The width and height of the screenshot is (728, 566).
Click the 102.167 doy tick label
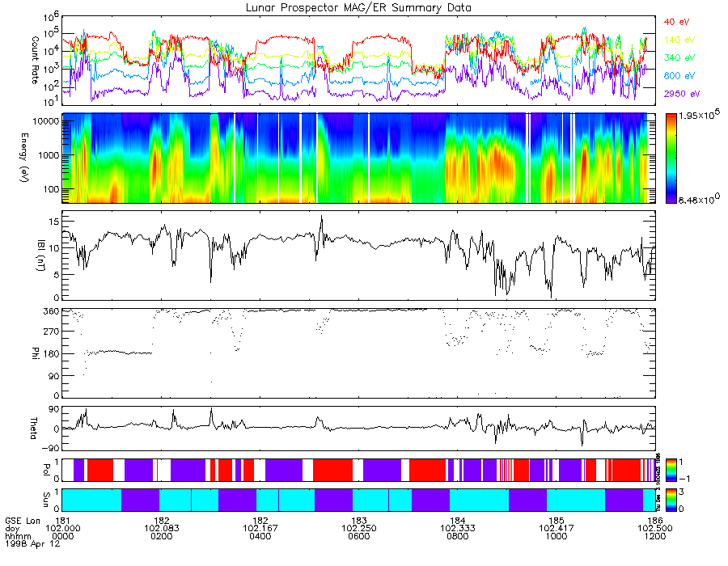coord(260,529)
